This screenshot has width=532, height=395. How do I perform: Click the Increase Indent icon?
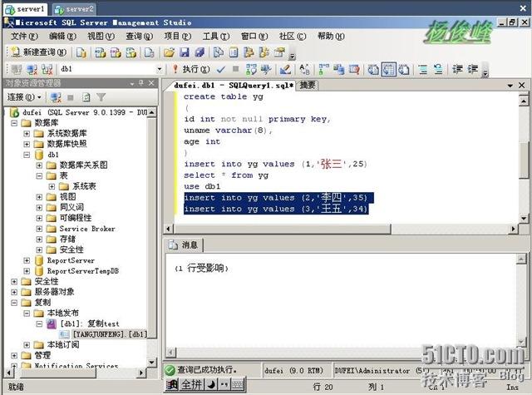tap(473, 69)
